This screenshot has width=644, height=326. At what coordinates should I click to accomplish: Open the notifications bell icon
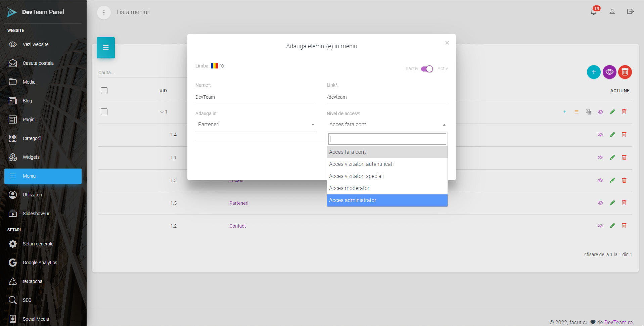pos(593,12)
